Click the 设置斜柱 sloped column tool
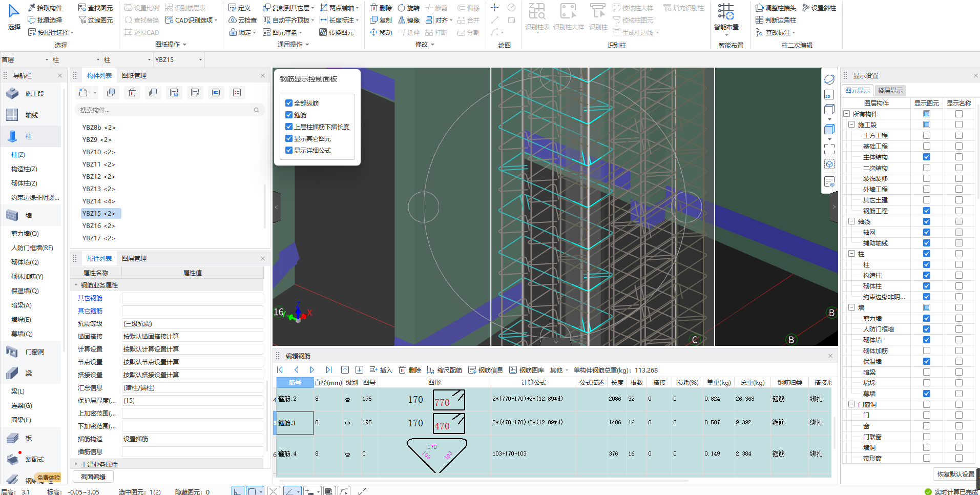This screenshot has height=495, width=980. pyautogui.click(x=819, y=8)
